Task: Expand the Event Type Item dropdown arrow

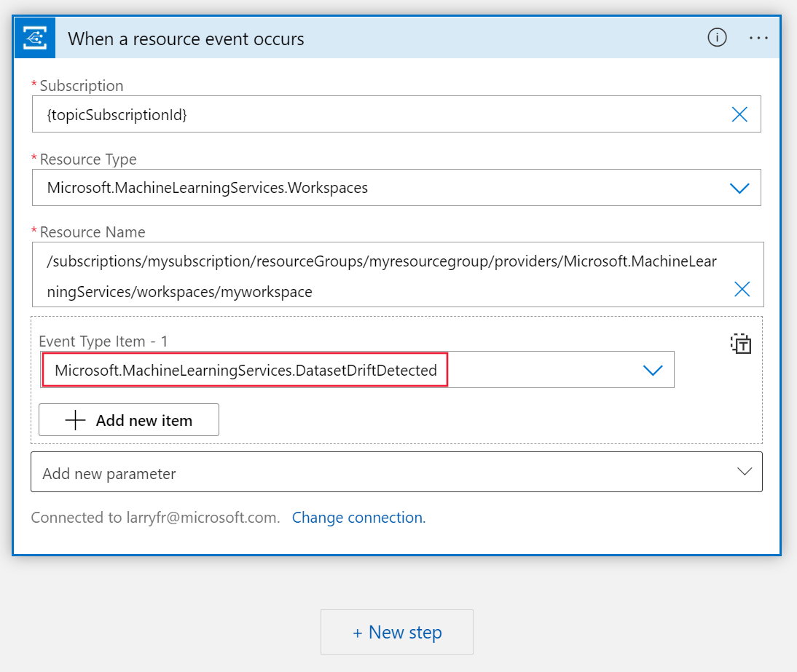Action: tap(653, 370)
